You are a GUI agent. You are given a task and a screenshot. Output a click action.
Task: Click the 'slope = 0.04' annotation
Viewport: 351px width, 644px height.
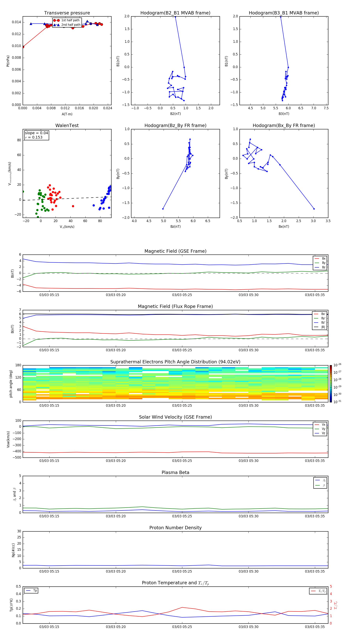coord(36,133)
